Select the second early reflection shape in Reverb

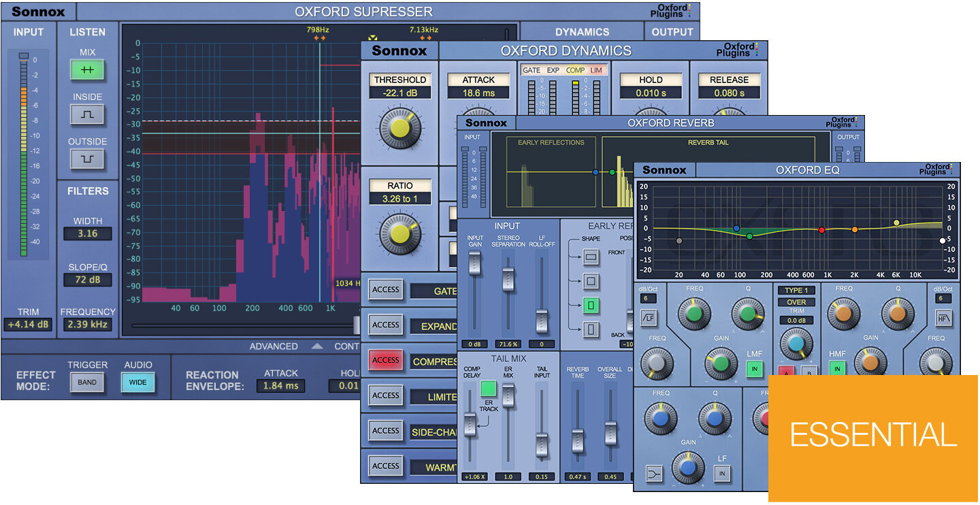[591, 281]
